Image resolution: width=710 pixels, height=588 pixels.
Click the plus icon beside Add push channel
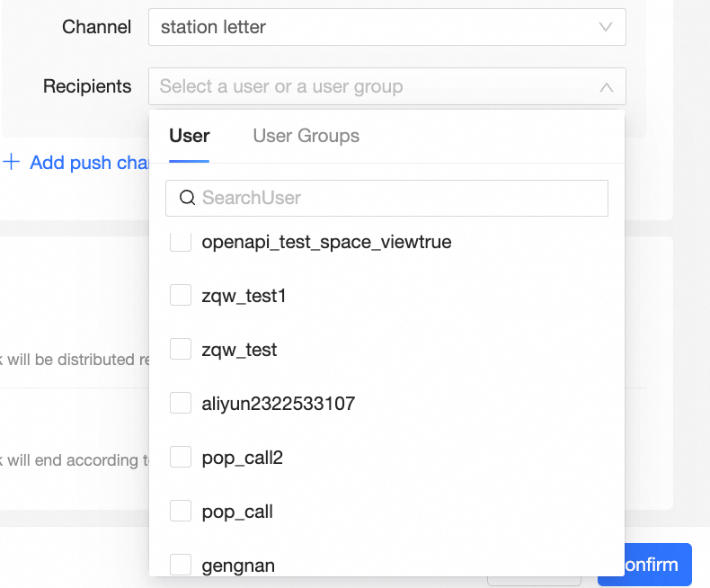point(12,163)
